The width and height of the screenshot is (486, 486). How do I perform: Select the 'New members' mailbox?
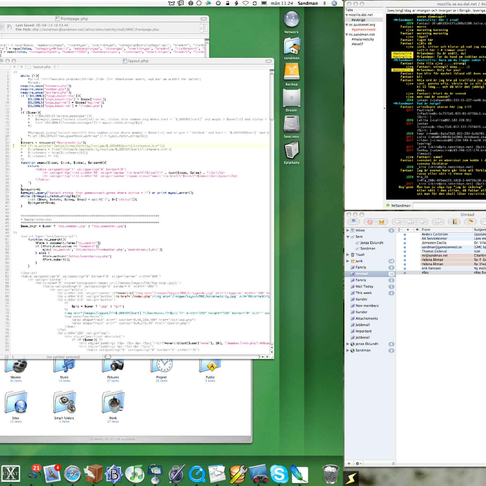[x=367, y=305]
